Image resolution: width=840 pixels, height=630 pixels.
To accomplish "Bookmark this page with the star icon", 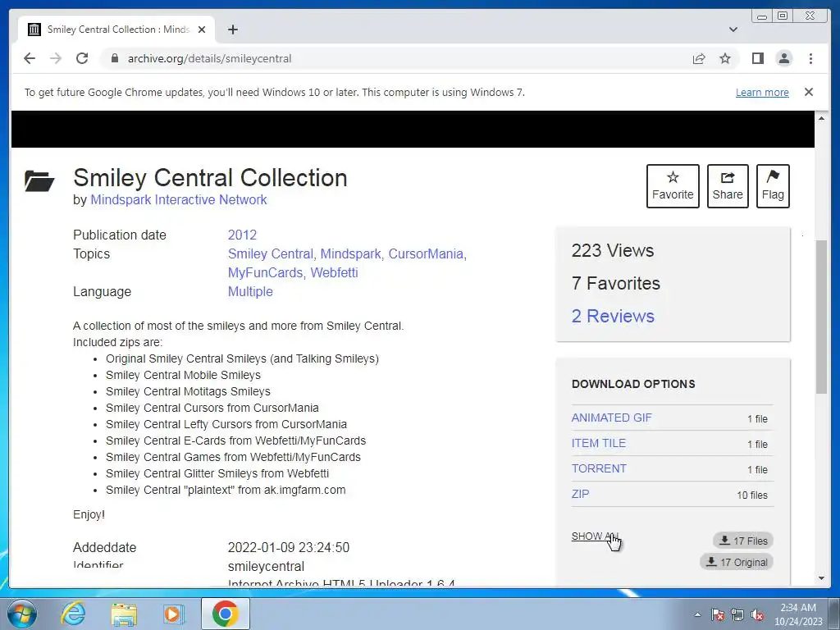I will [725, 58].
